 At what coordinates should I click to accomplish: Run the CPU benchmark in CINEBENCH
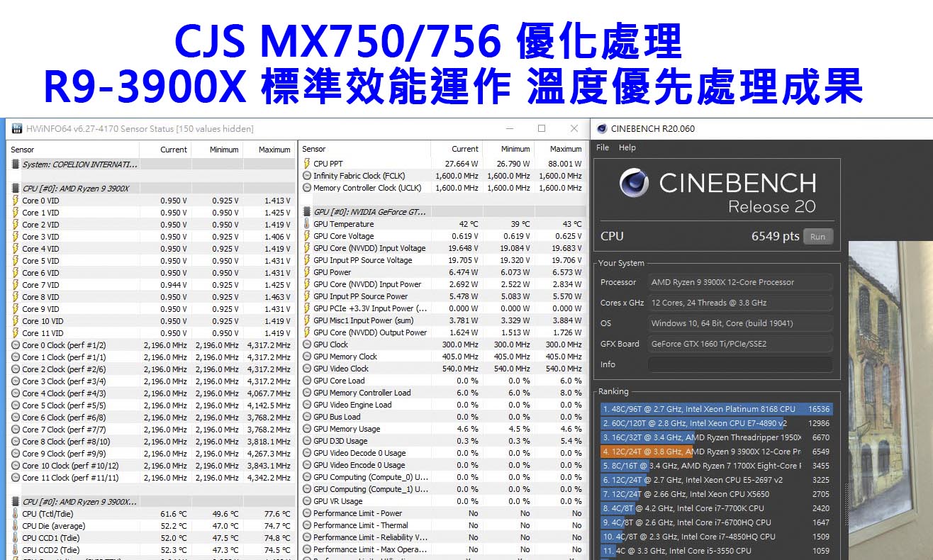click(818, 236)
